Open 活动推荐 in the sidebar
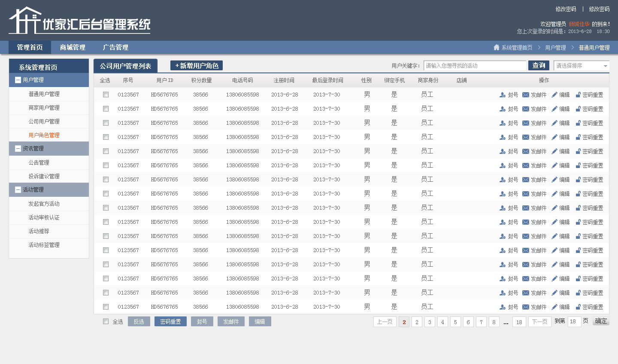This screenshot has width=618, height=364. coord(39,231)
